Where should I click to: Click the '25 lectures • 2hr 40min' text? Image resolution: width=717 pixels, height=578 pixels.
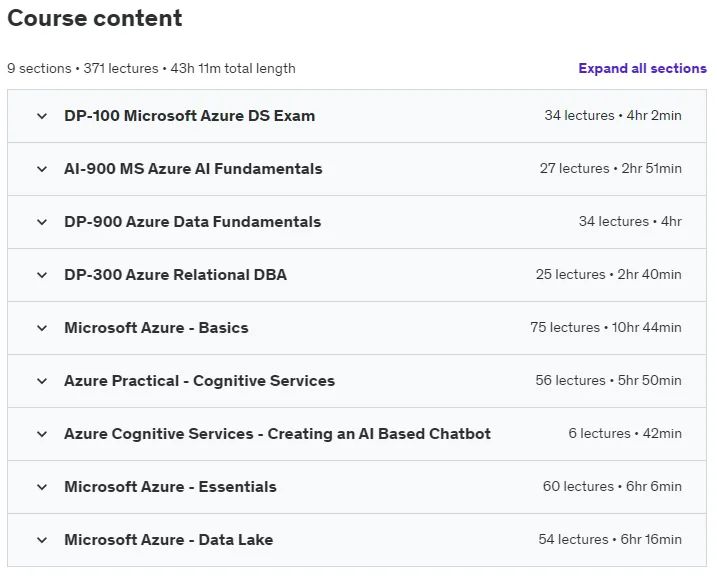pyautogui.click(x=609, y=274)
